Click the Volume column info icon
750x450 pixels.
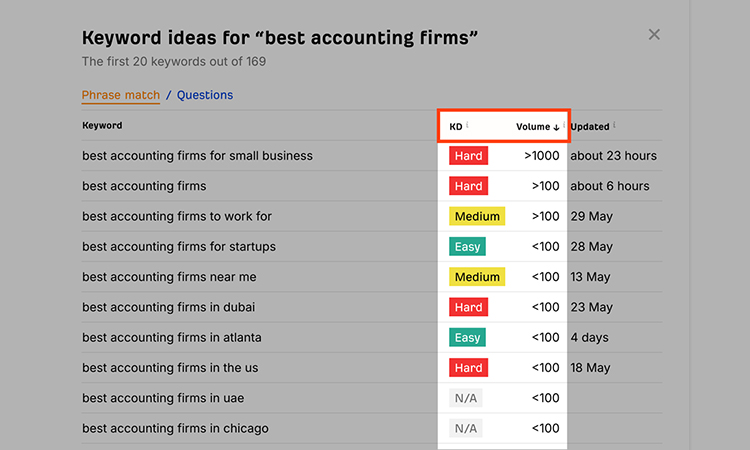(x=564, y=124)
